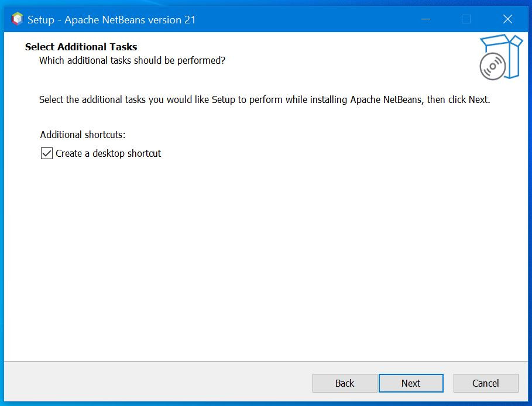Click the 'Create a desktop shortcut' label text
Viewport: 532px width, 406px height.
point(108,153)
